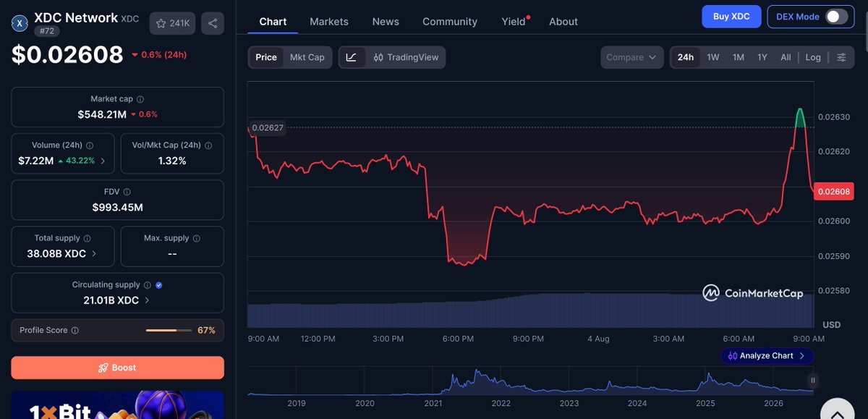Open chart settings sliders icon
The height and width of the screenshot is (419, 868).
[x=841, y=57]
